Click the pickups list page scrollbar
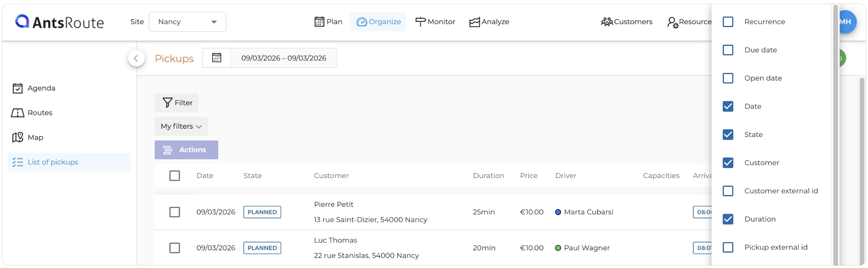Viewport: 868px width, 268px height. point(862,171)
